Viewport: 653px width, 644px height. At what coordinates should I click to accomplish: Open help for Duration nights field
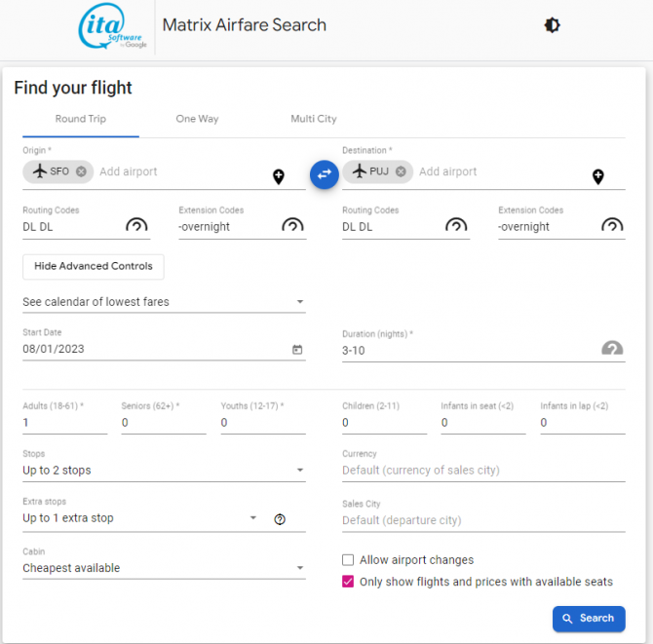[x=611, y=349]
